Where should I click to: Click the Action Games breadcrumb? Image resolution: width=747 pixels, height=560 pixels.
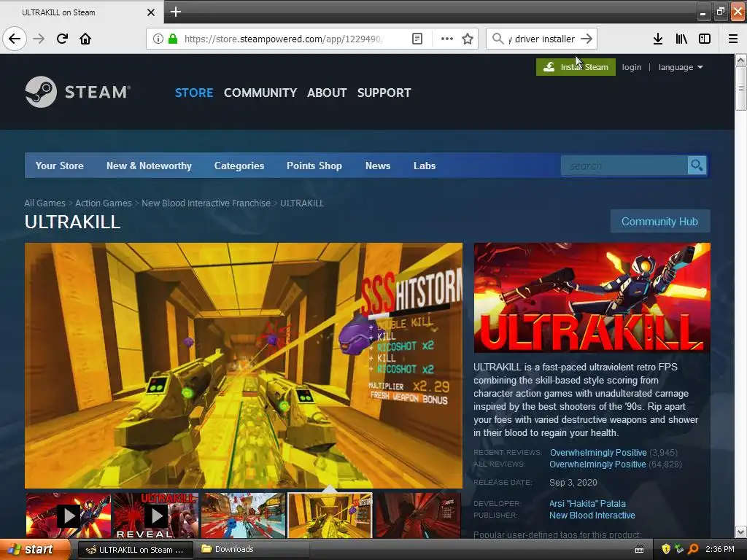pos(104,203)
